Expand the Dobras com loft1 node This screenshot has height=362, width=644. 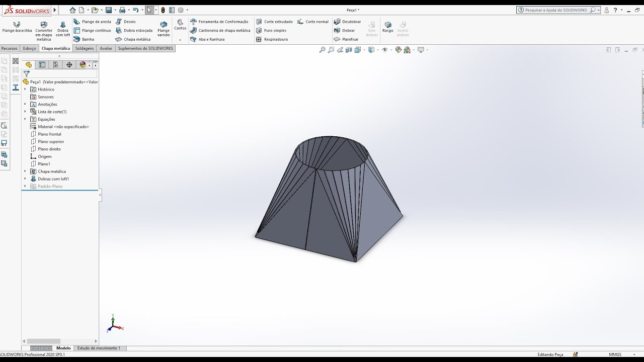coord(25,179)
